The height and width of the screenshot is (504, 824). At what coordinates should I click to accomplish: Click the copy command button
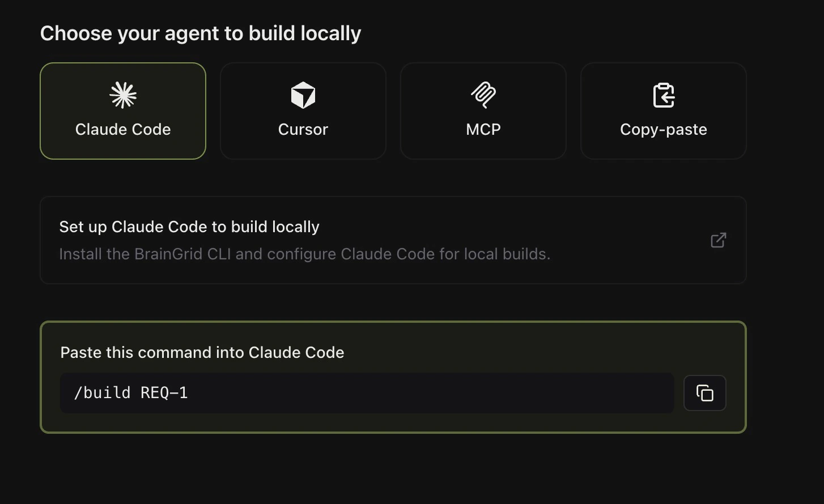[x=704, y=392]
